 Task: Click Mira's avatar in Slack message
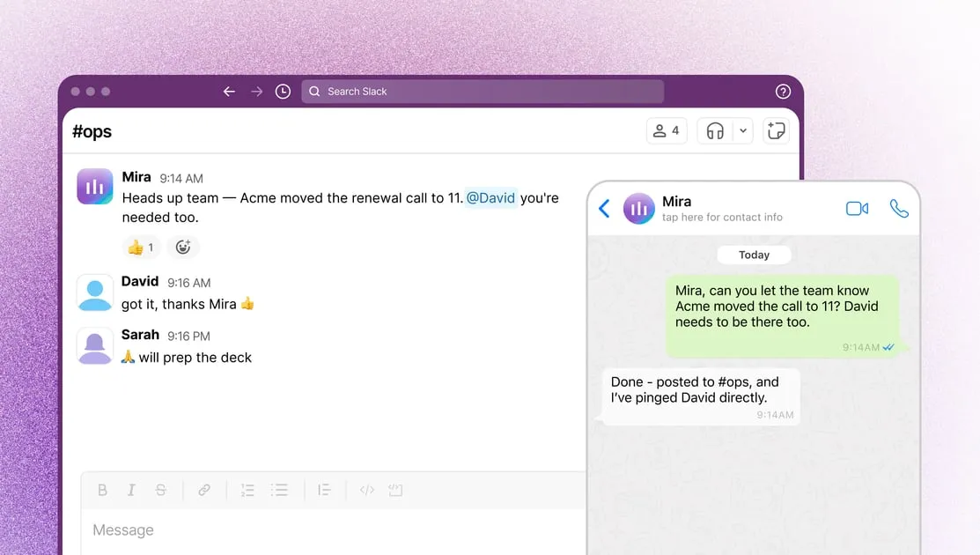pos(95,186)
